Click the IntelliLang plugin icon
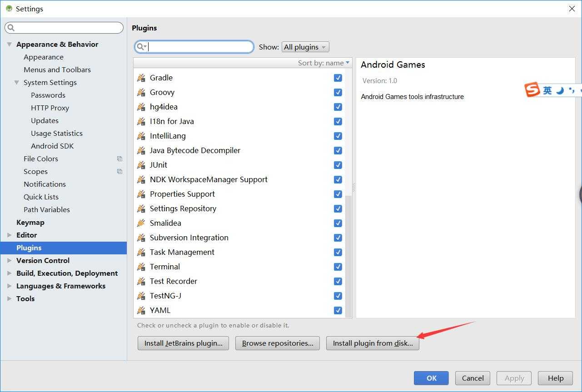The image size is (582, 392). pyautogui.click(x=141, y=136)
